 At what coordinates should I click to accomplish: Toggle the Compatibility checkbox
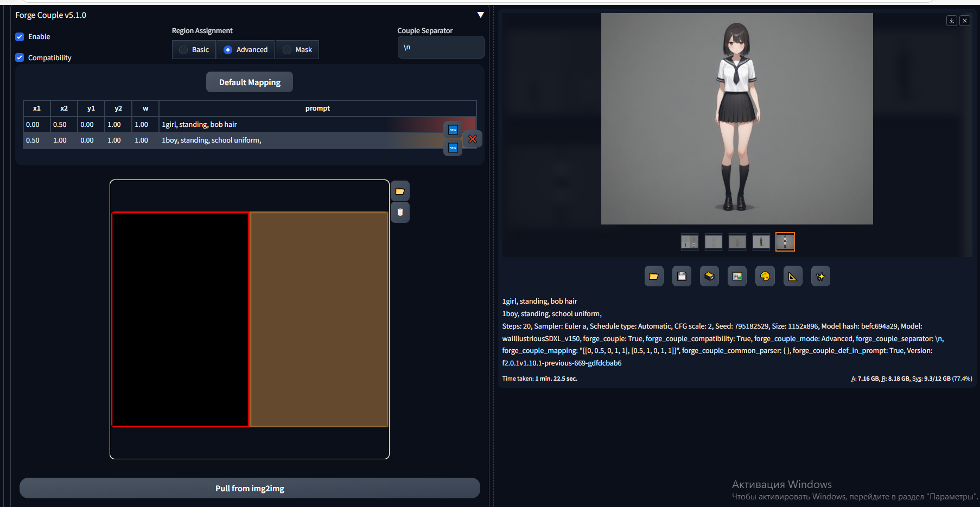[x=20, y=57]
